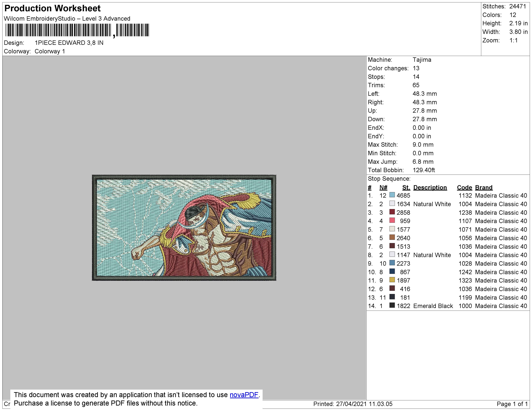This screenshot has width=532, height=411.
Task: Select the "Colorway 1" value
Action: pos(50,51)
